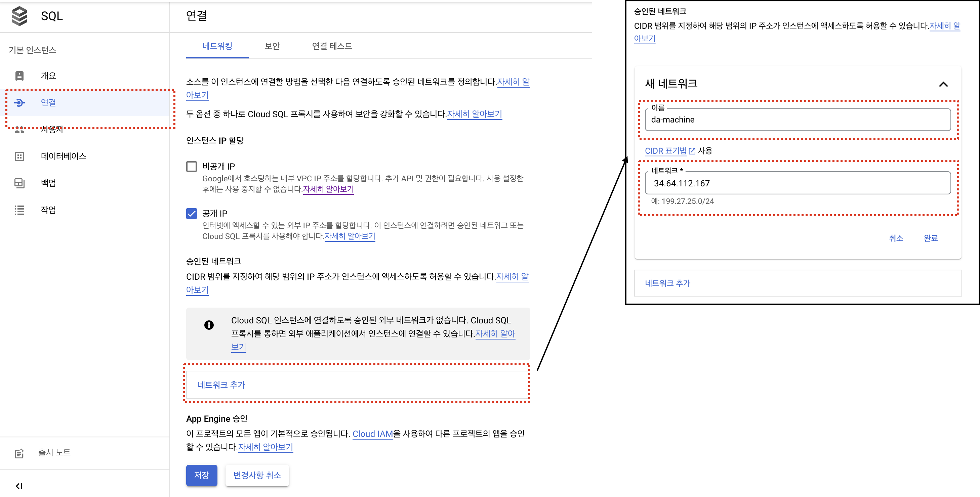
Task: Enable the 비공개 IP checkbox
Action: (191, 167)
